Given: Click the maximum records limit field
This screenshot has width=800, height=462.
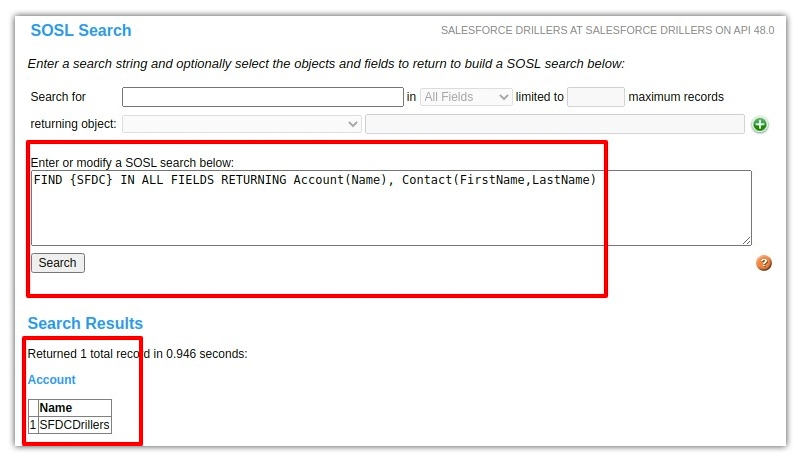Looking at the screenshot, I should click(596, 97).
